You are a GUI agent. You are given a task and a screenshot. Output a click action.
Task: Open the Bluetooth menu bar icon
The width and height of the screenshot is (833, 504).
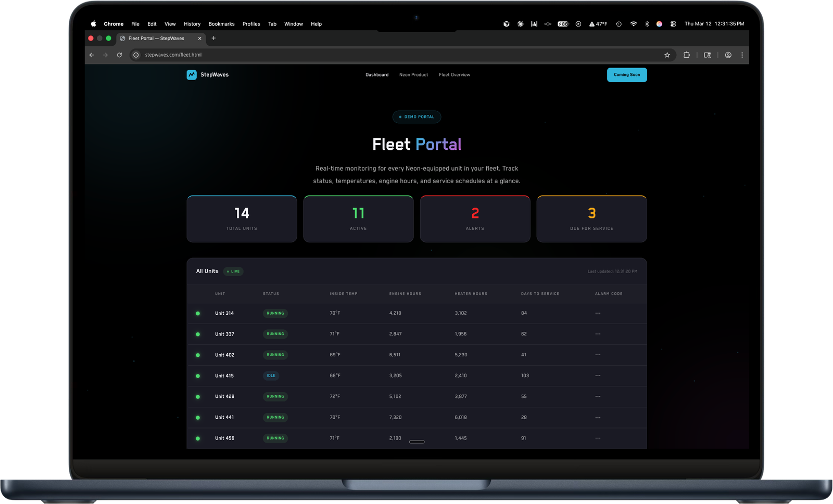(x=647, y=23)
